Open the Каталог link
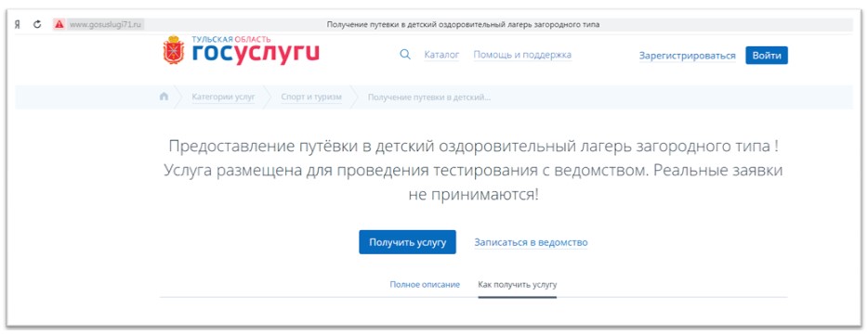Image resolution: width=868 pixels, height=335 pixels. click(441, 55)
